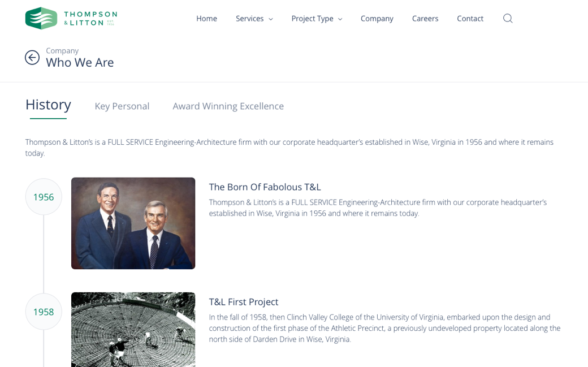The height and width of the screenshot is (367, 588).
Task: Select the 1956 timeline marker
Action: pyautogui.click(x=44, y=197)
